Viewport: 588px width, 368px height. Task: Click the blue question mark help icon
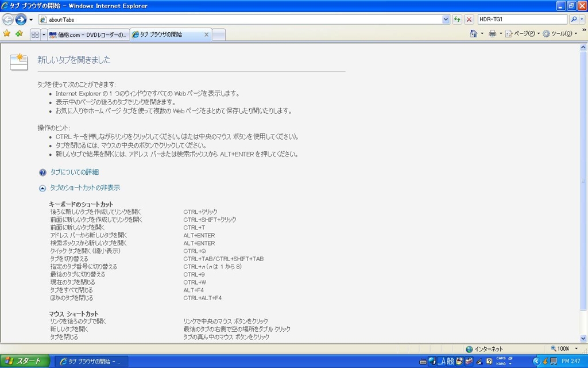42,172
